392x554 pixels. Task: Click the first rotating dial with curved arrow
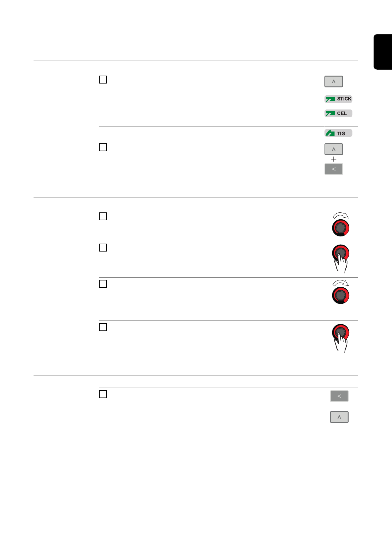[x=341, y=225]
